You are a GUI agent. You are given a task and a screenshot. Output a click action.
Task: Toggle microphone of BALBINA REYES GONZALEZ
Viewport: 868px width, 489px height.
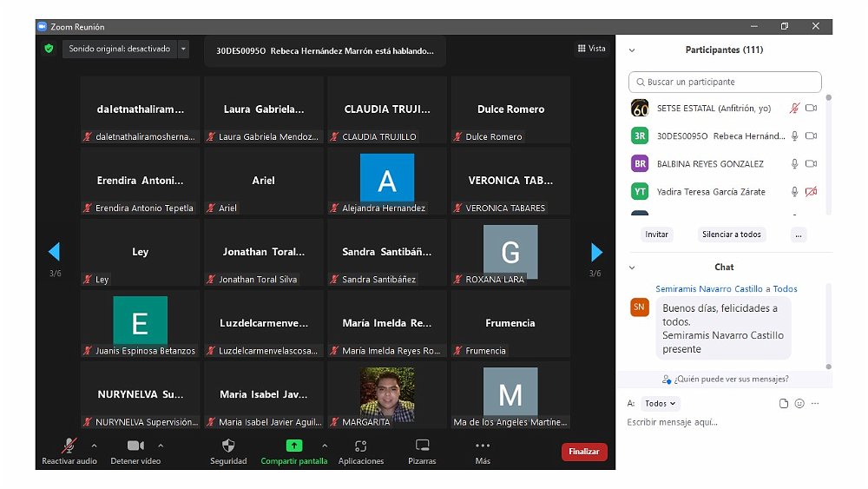(793, 164)
